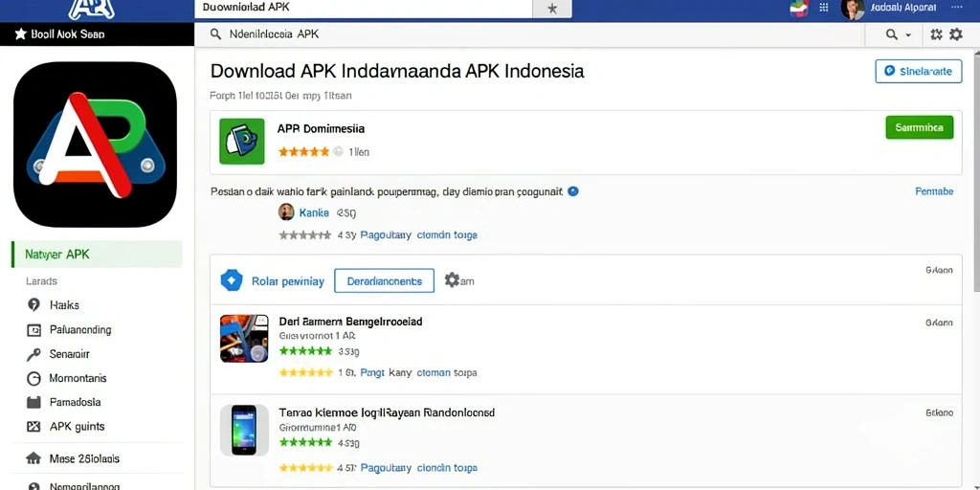Viewport: 980px width, 490px height.
Task: Click the profile avatar in top bar
Action: click(x=853, y=8)
